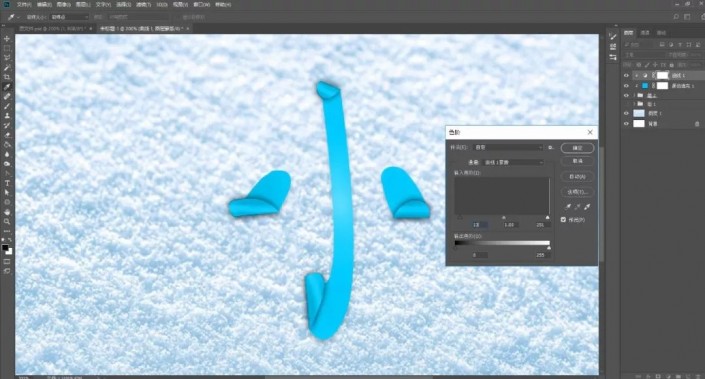The height and width of the screenshot is (379, 705).
Task: Open the Channel dropdown in Levels dialog
Action: (x=513, y=162)
